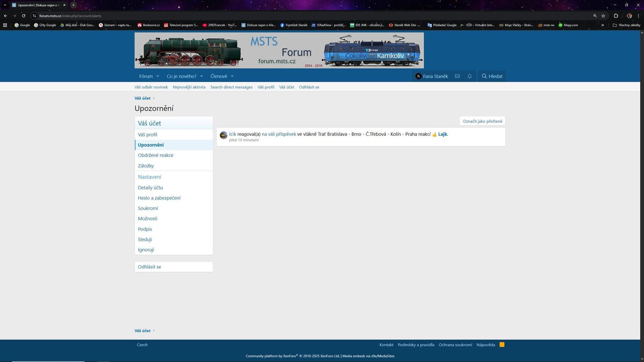Screen dimensions: 644x362
Task: Click Icik's avatar in the alert
Action: tap(224, 135)
